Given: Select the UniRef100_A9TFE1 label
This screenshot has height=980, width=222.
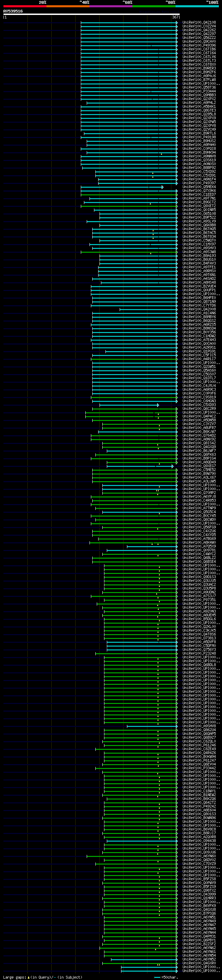Looking at the screenshot, I should (x=199, y=267).
